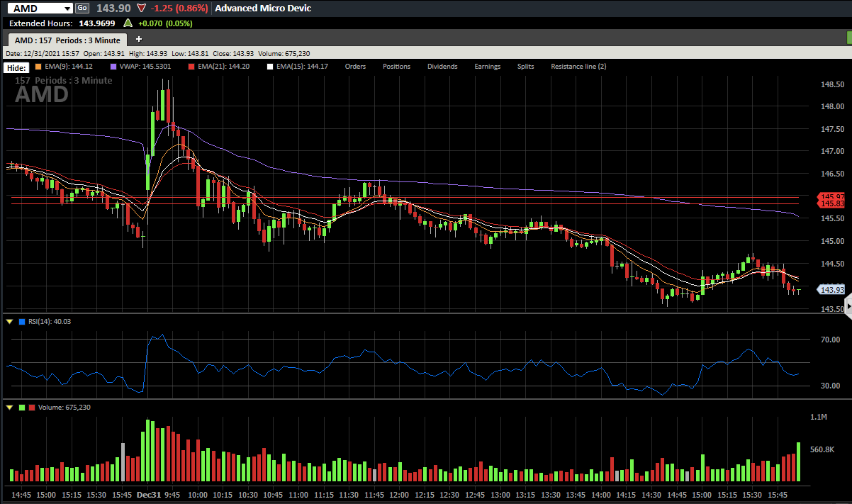Toggle Splits markers on chart
This screenshot has height=504, width=852.
click(x=525, y=67)
